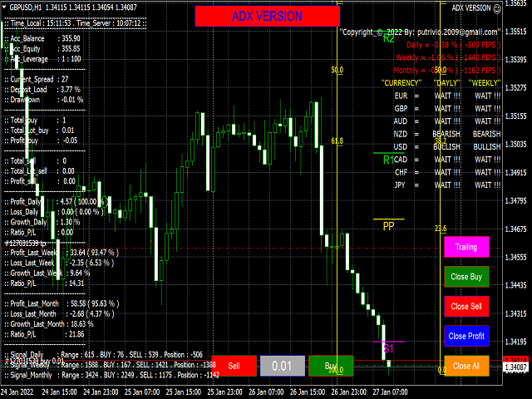Click the orange Close All button
Viewport: 532px width, 399px height.
click(466, 366)
